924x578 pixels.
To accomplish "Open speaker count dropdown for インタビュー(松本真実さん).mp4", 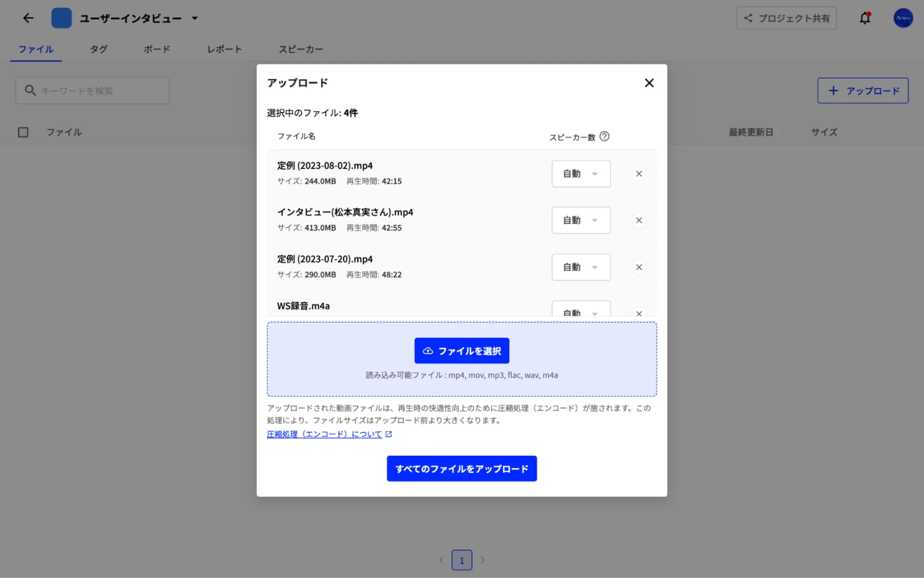I will pyautogui.click(x=581, y=220).
